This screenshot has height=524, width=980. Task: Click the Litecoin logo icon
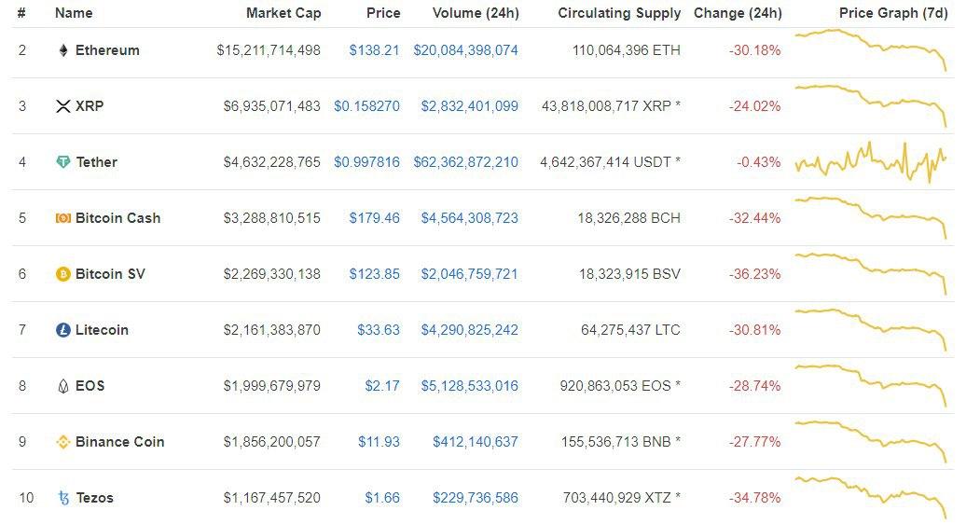coord(63,330)
